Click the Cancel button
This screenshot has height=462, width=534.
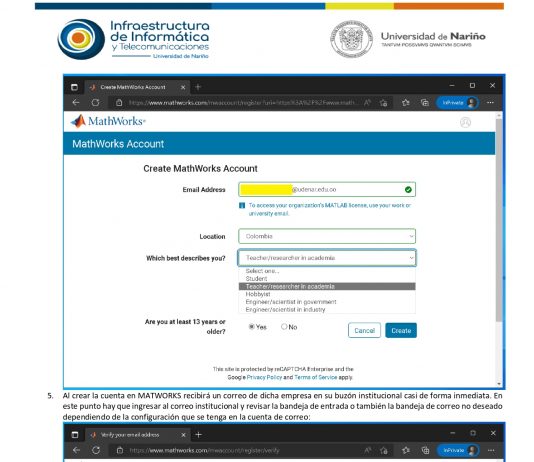[364, 330]
